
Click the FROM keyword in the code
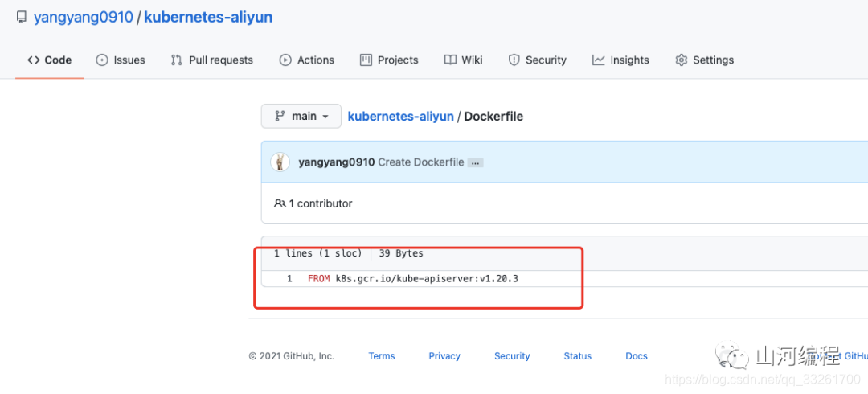click(319, 279)
